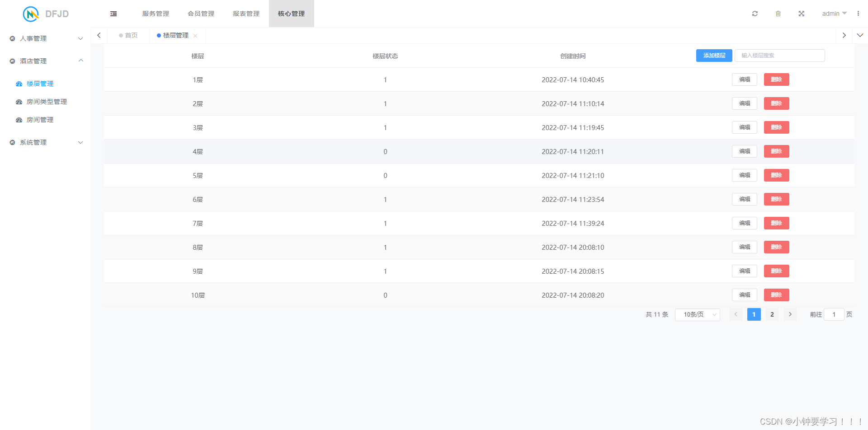The width and height of the screenshot is (868, 430).
Task: Edit the 3层 row
Action: 744,127
